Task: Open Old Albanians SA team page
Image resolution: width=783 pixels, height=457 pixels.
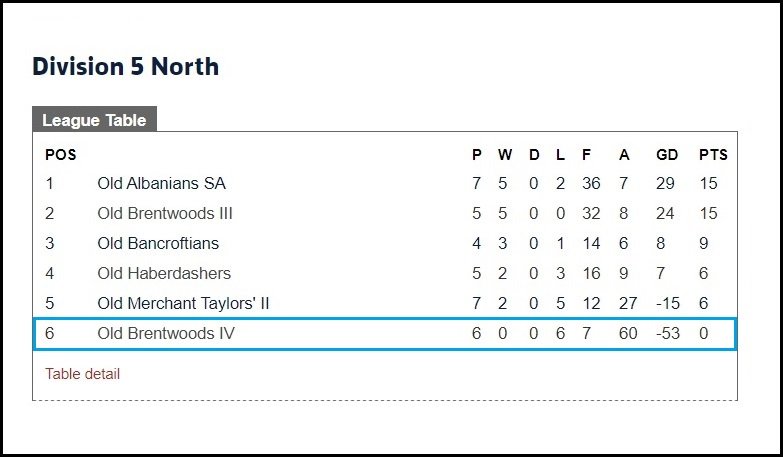Action: [161, 183]
